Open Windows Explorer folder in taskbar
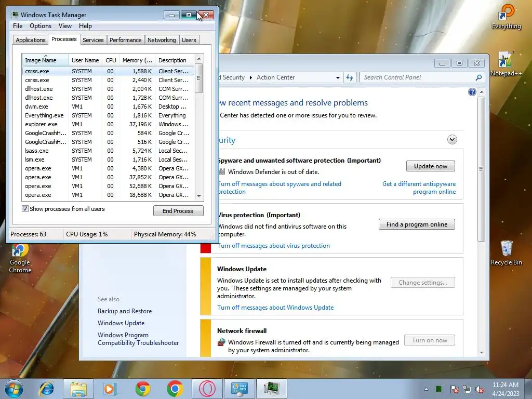 tap(78, 389)
